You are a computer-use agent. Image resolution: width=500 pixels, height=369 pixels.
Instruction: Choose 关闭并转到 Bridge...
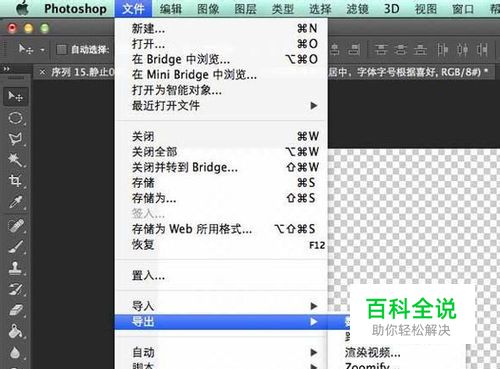221,167
